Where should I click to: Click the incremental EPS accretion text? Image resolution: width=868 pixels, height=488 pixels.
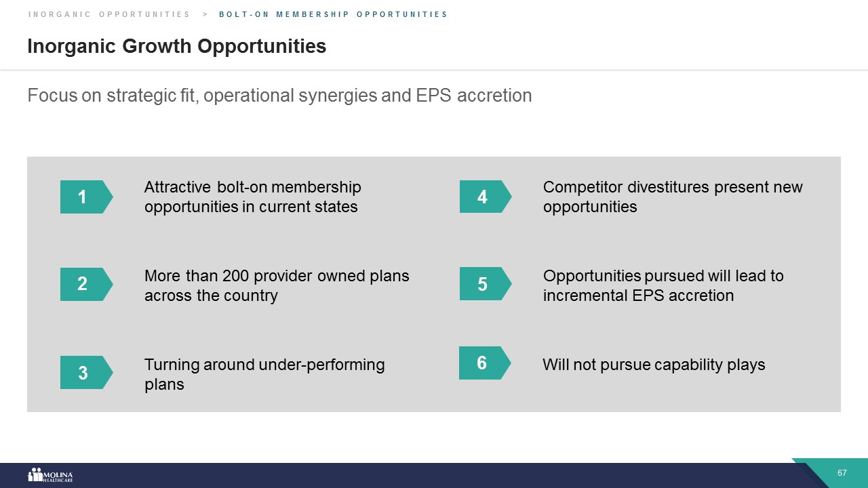click(663, 286)
